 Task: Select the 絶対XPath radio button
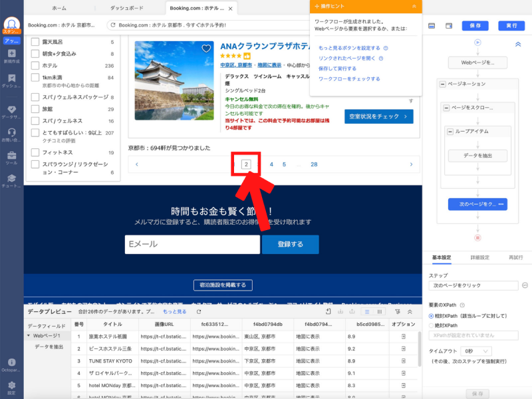(431, 325)
